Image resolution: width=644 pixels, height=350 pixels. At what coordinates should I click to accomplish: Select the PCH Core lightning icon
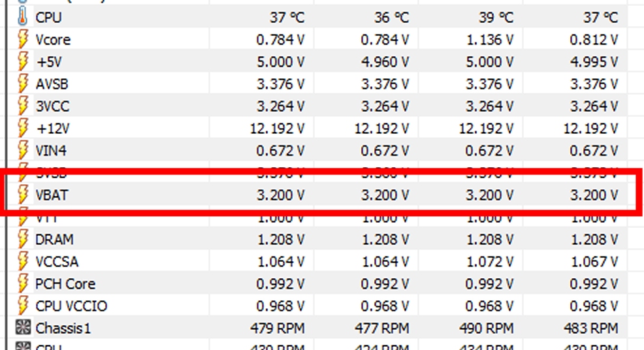click(23, 283)
